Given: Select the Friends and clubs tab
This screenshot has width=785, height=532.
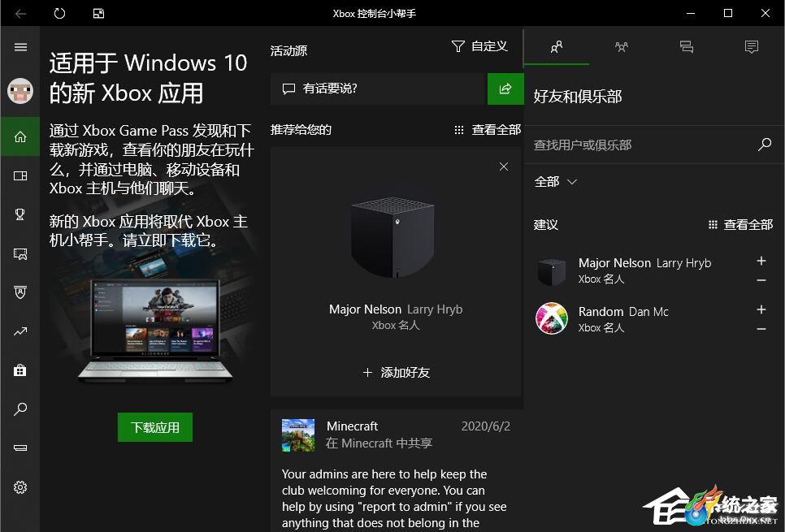Looking at the screenshot, I should click(556, 47).
